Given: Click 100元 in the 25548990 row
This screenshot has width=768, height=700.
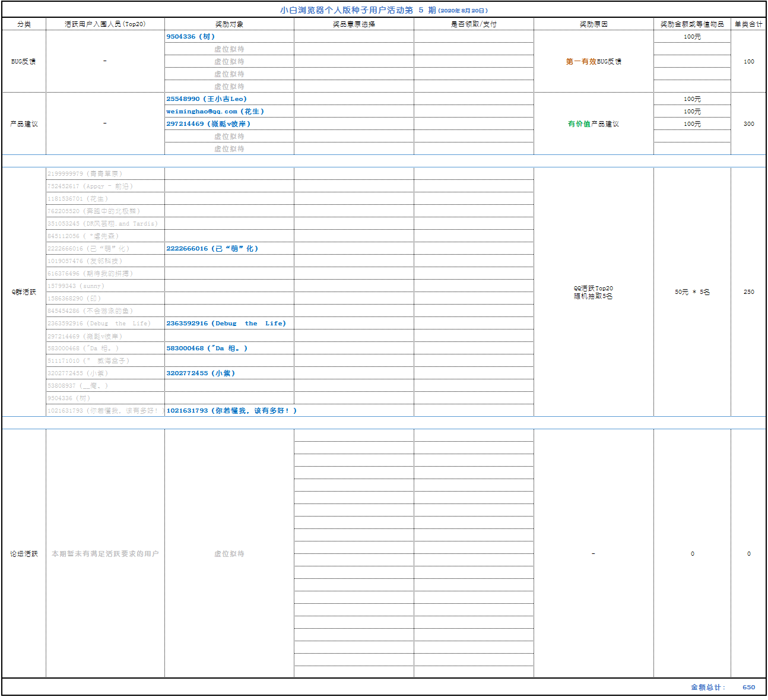Looking at the screenshot, I should click(692, 99).
